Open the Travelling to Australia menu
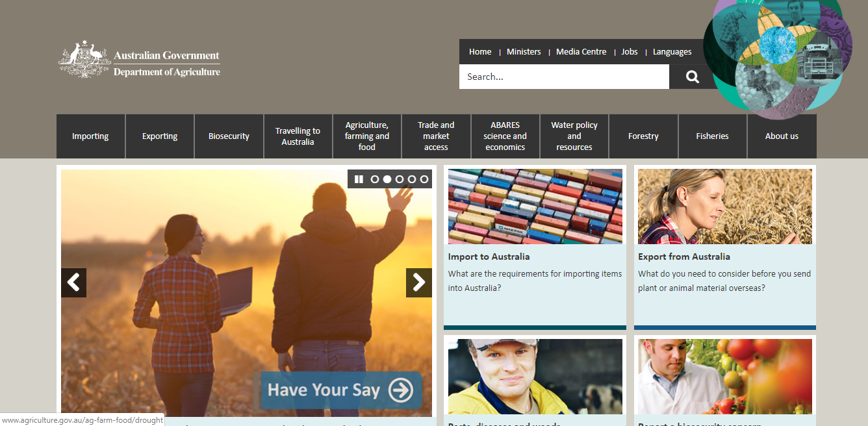 pos(298,136)
